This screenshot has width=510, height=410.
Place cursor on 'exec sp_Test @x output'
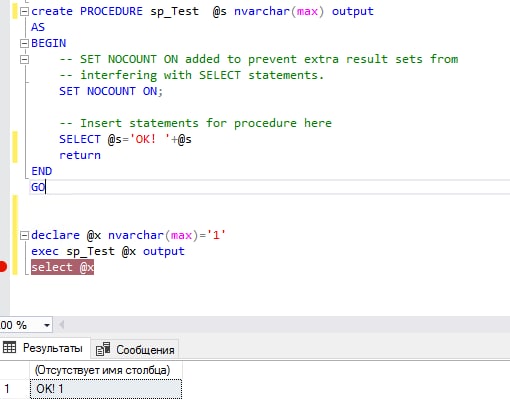coord(108,251)
